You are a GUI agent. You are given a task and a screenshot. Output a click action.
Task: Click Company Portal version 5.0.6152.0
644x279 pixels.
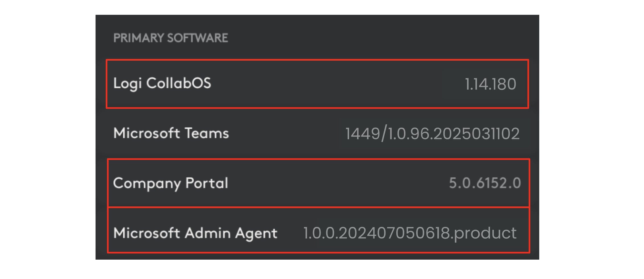(485, 183)
